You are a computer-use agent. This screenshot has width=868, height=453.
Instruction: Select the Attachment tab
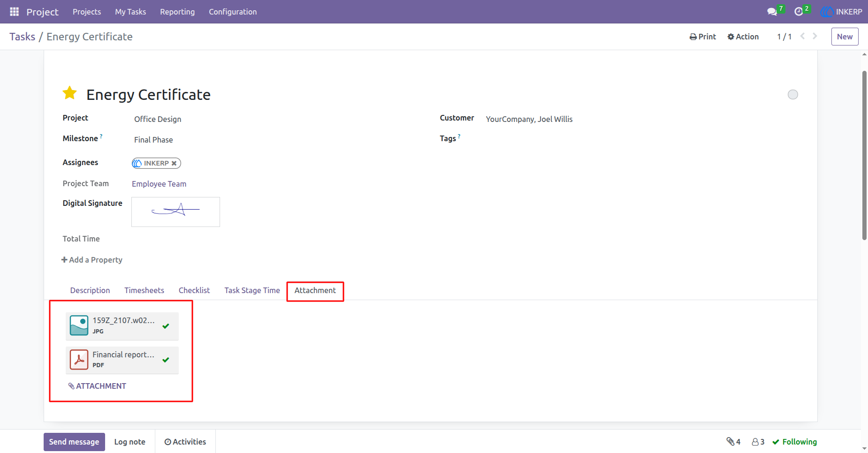[315, 290]
